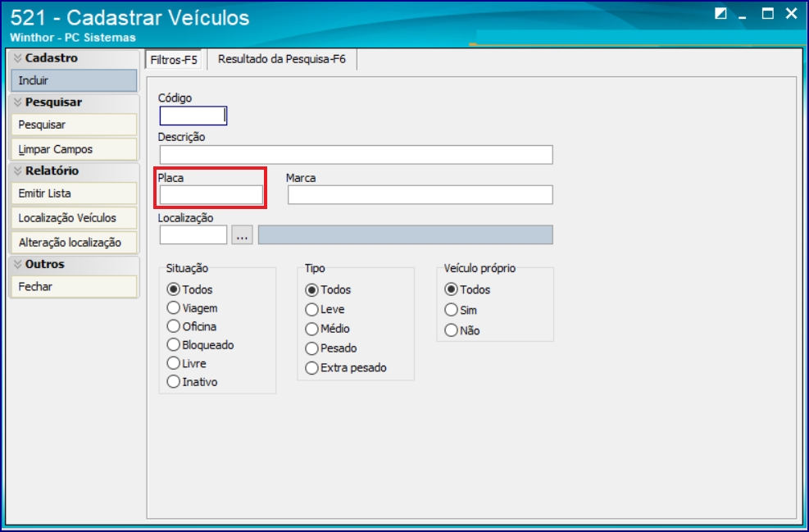Open the Emitir Lista report
This screenshot has width=809, height=532.
tap(75, 193)
